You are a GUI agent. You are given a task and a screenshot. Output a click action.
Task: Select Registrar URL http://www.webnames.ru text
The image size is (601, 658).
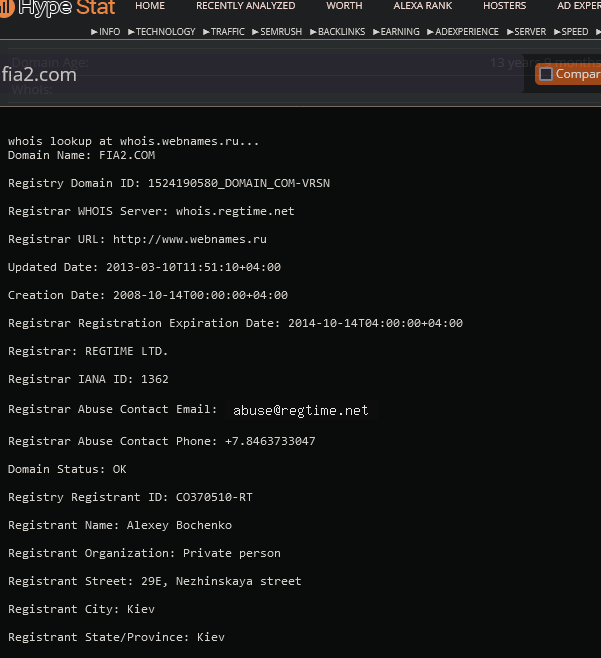(x=137, y=239)
